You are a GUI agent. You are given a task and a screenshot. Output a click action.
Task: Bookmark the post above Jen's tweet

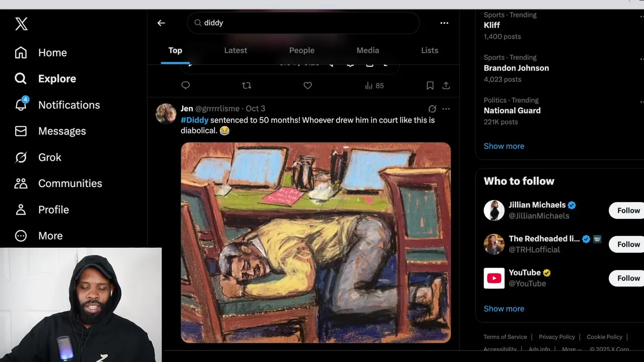pyautogui.click(x=430, y=85)
